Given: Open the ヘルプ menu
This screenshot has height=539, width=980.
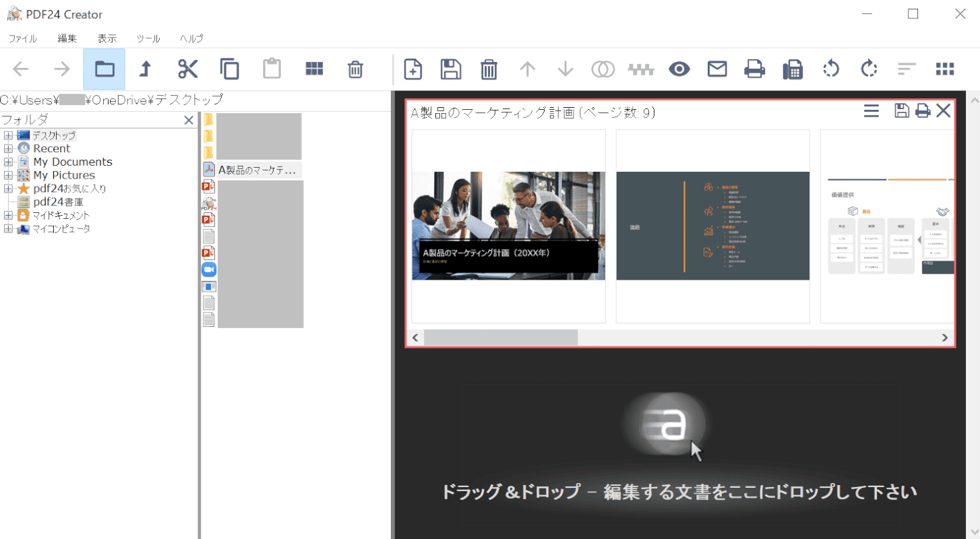Looking at the screenshot, I should pyautogui.click(x=191, y=38).
